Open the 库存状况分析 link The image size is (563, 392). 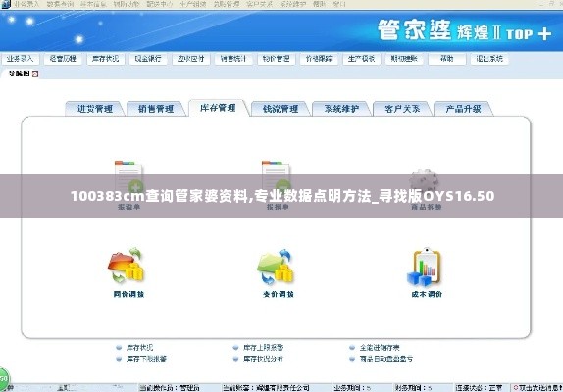point(264,359)
